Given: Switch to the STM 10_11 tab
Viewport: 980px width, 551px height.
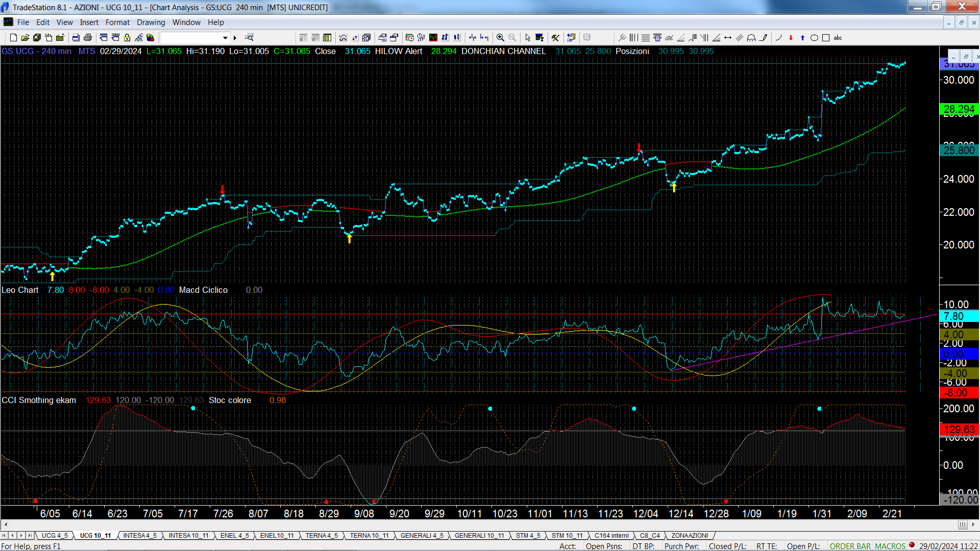Looking at the screenshot, I should coord(567,536).
